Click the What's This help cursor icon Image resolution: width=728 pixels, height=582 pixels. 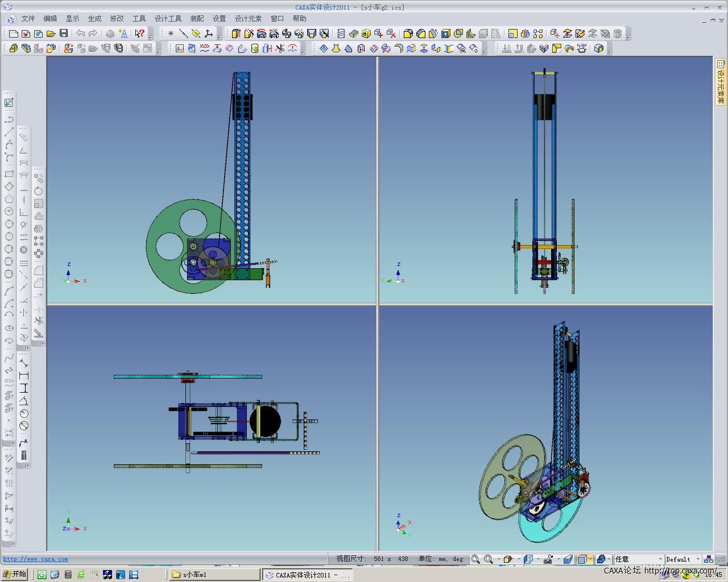(139, 34)
